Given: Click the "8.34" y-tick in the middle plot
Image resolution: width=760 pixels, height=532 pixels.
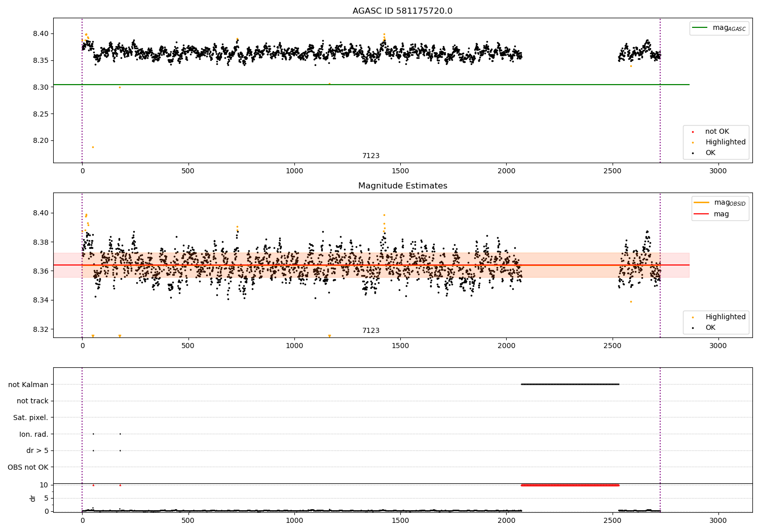Looking at the screenshot, I should click(41, 301).
